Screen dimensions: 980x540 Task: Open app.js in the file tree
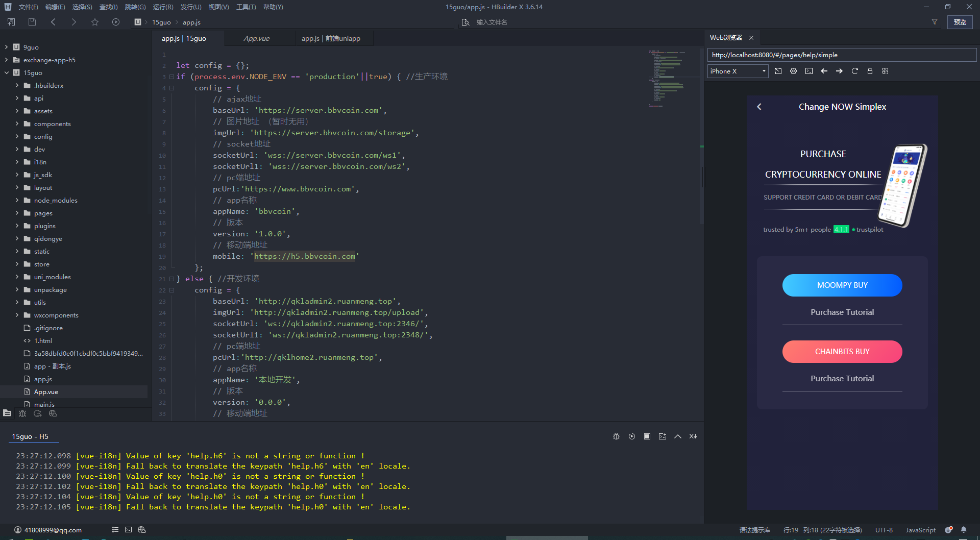click(x=43, y=379)
